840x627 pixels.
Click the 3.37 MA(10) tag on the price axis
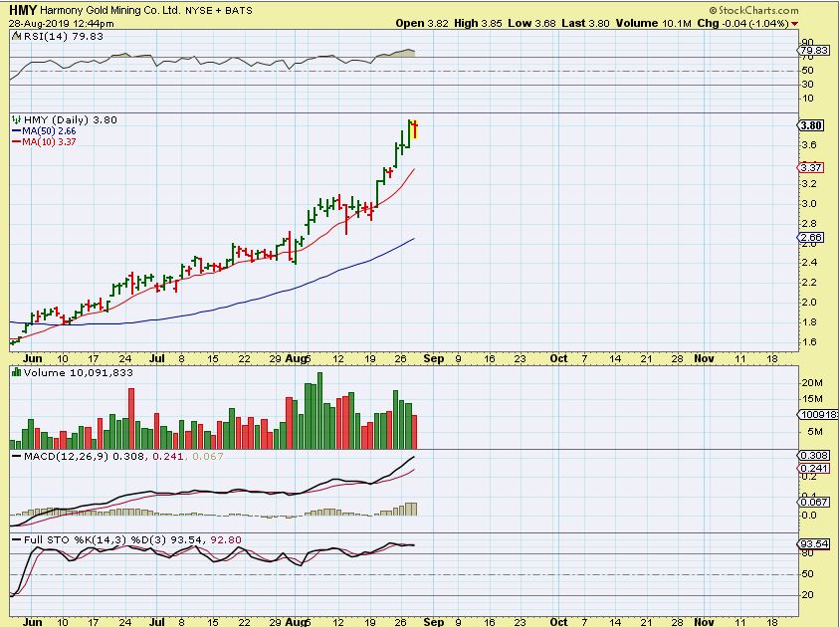(x=811, y=168)
